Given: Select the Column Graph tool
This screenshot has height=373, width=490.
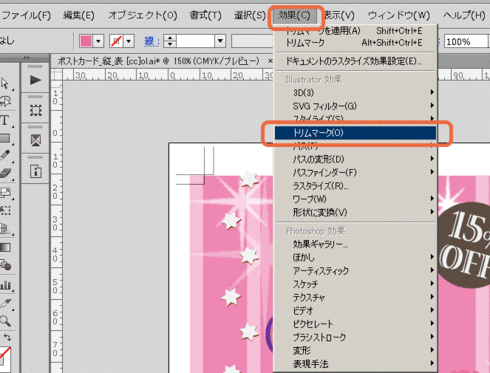Looking at the screenshot, I should tap(5, 285).
